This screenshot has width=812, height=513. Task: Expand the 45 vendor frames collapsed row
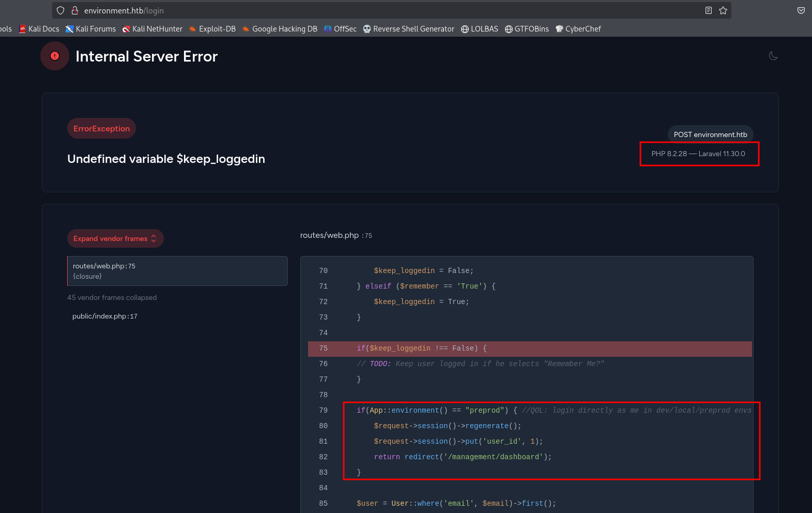[x=112, y=297]
